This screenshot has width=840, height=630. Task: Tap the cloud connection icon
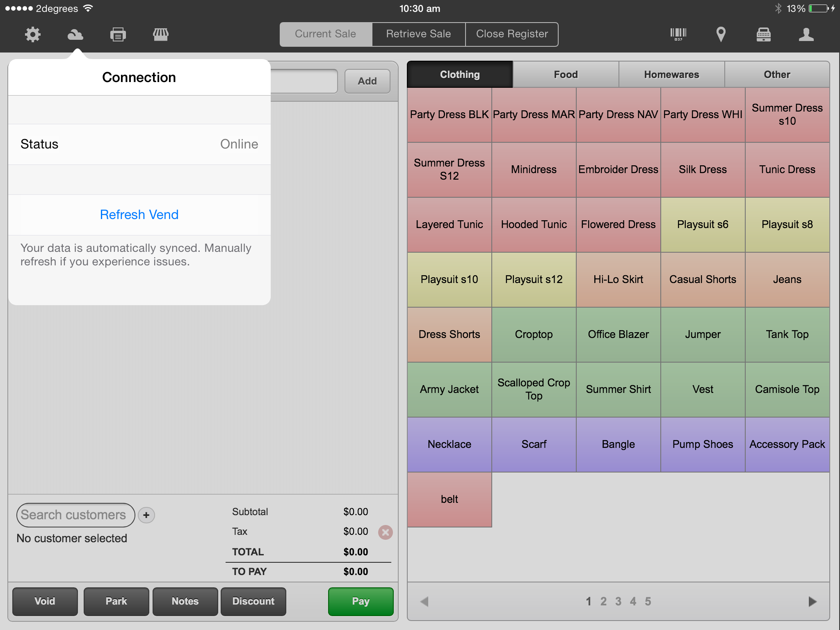[75, 34]
